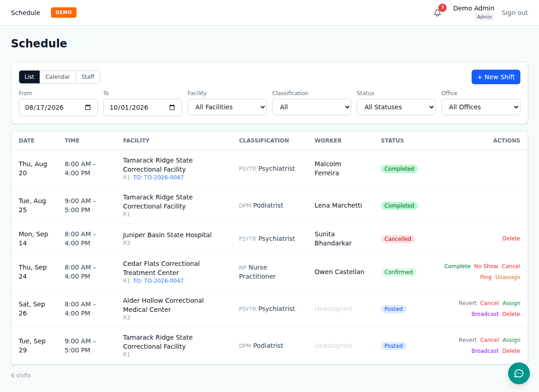Image resolution: width=539 pixels, height=392 pixels.
Task: Switch to the Staff view tab
Action: (x=88, y=76)
